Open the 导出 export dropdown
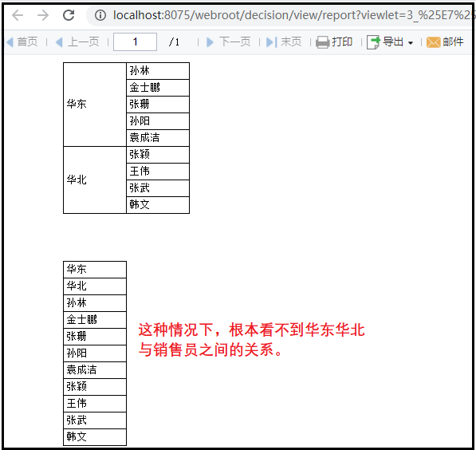This screenshot has width=476, height=450. pos(390,41)
